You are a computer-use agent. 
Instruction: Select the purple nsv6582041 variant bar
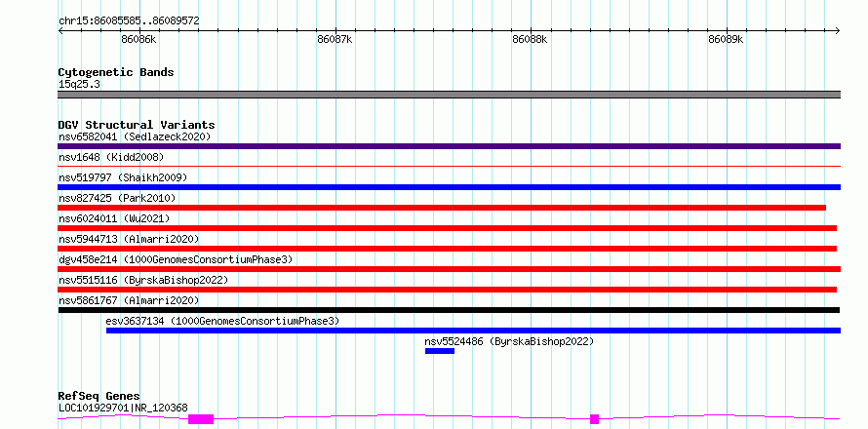449,146
